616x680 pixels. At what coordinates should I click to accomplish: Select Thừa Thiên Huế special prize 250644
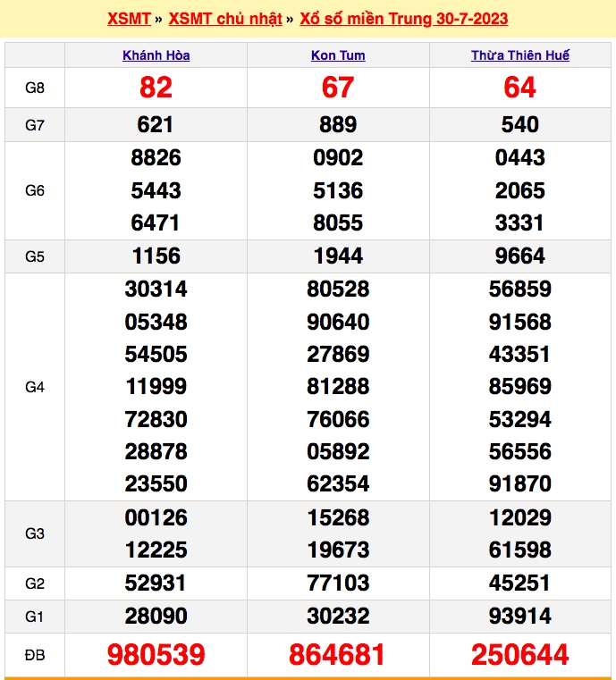click(x=519, y=654)
